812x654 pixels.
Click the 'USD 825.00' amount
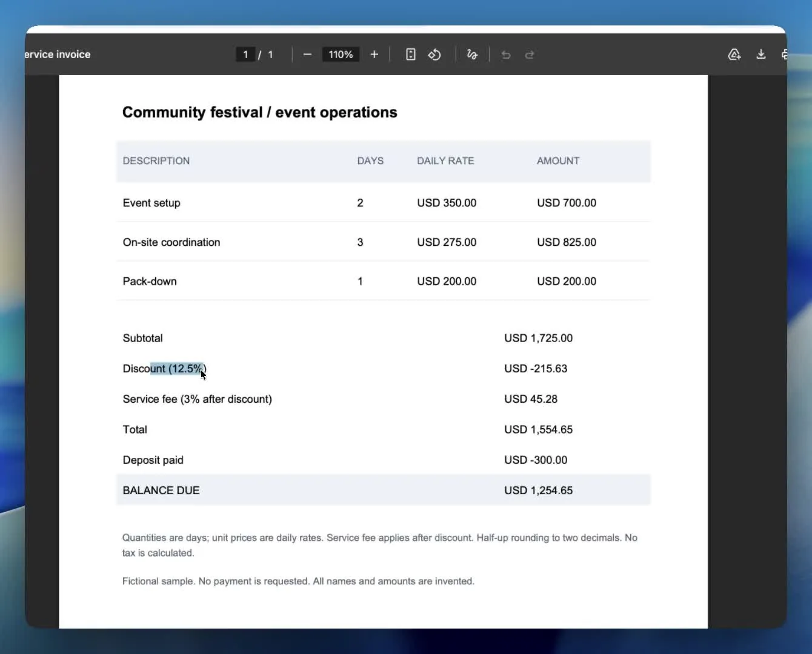coord(567,242)
